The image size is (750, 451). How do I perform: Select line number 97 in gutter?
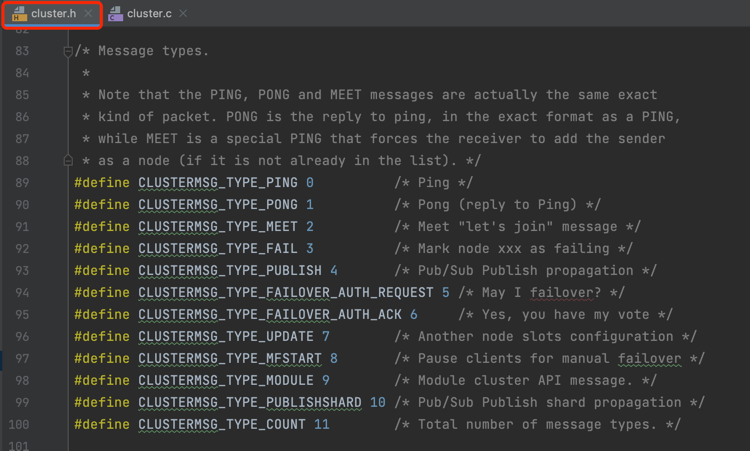(x=22, y=359)
